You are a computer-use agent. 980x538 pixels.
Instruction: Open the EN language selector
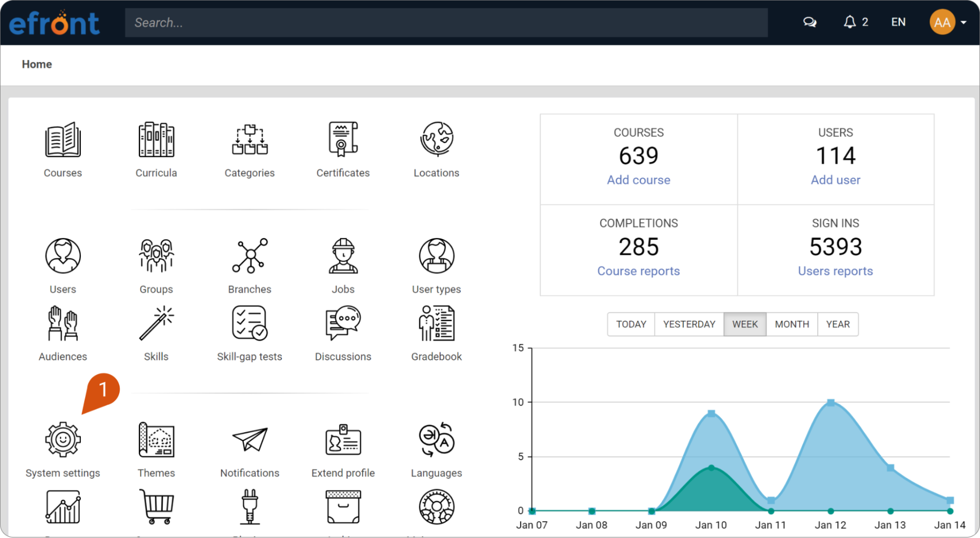[898, 22]
